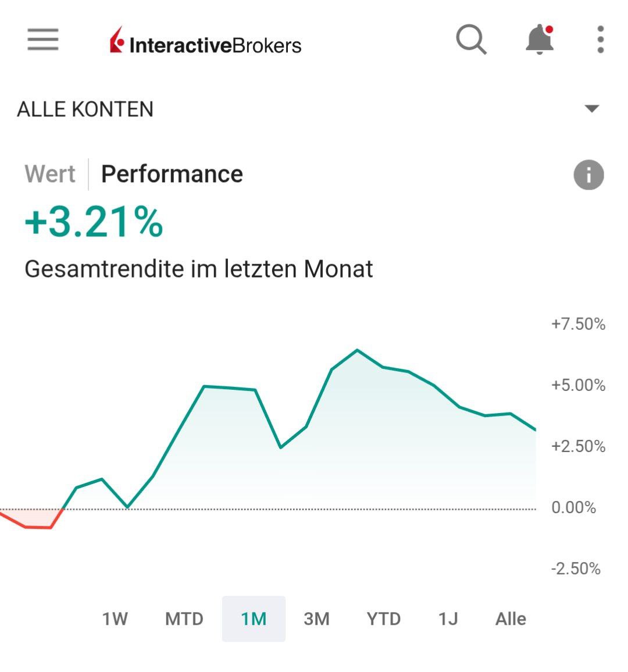Screen dimensions: 628x672
Task: Show 1J yearly performance
Action: pos(448,618)
